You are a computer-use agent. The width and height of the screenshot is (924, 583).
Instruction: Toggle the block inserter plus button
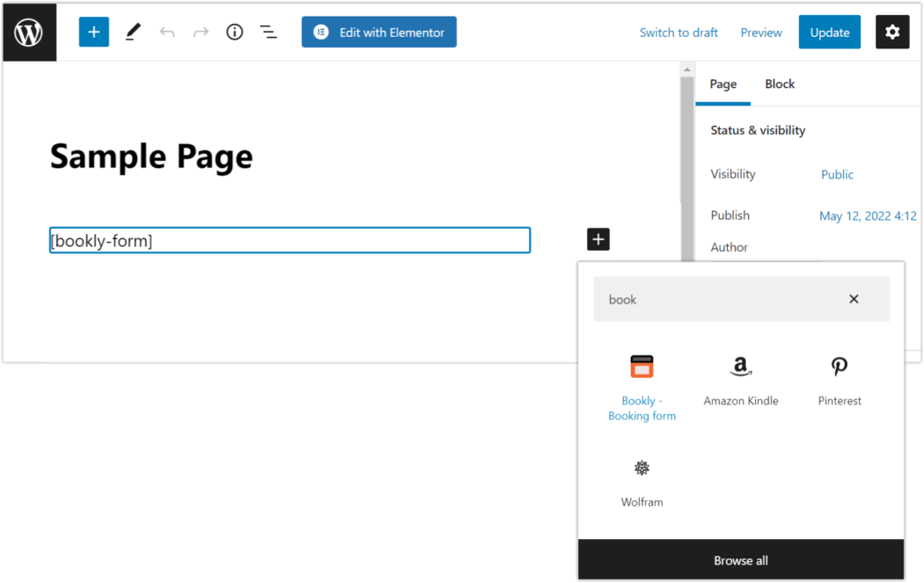click(93, 32)
